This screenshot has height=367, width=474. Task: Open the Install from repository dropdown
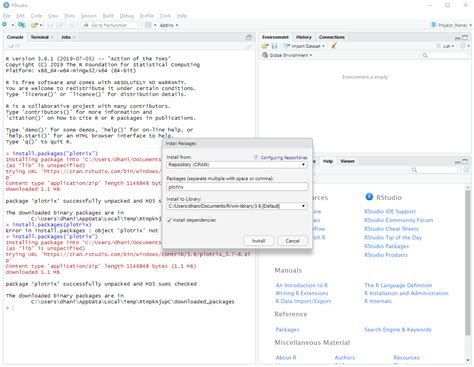tap(237, 165)
